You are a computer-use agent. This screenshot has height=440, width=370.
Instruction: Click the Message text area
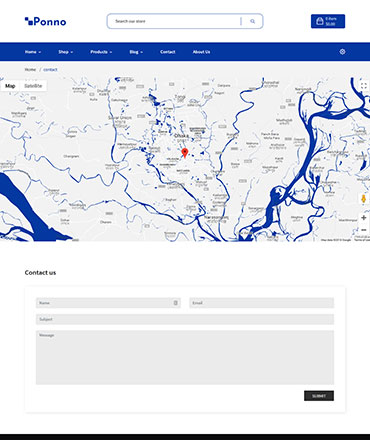pyautogui.click(x=185, y=357)
